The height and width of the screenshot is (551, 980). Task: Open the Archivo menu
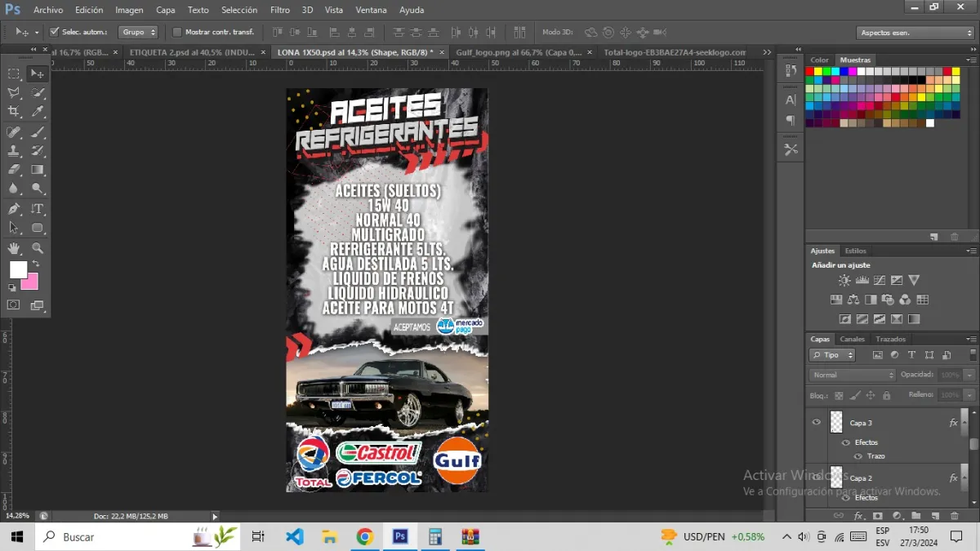point(48,10)
